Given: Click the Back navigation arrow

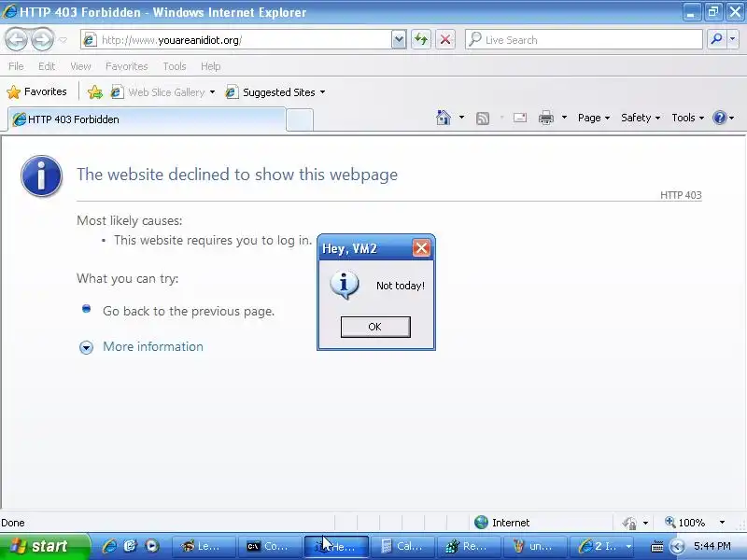Looking at the screenshot, I should pyautogui.click(x=17, y=39).
